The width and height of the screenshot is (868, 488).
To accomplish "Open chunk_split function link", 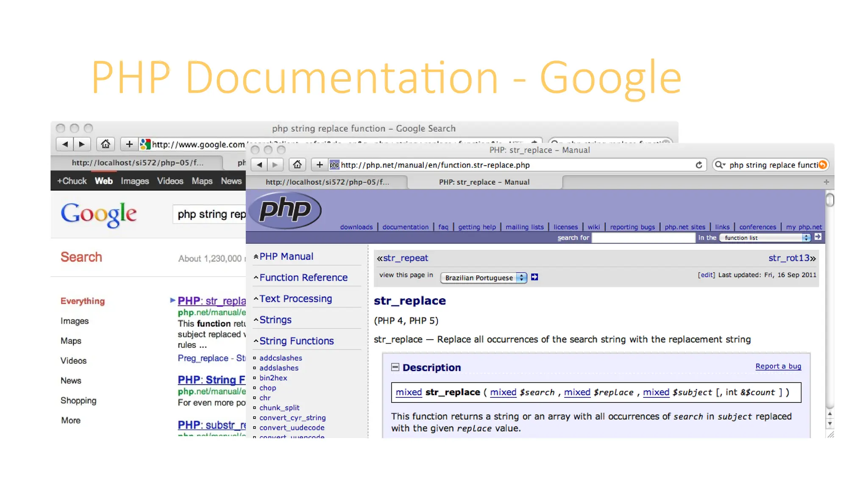I will coord(279,408).
